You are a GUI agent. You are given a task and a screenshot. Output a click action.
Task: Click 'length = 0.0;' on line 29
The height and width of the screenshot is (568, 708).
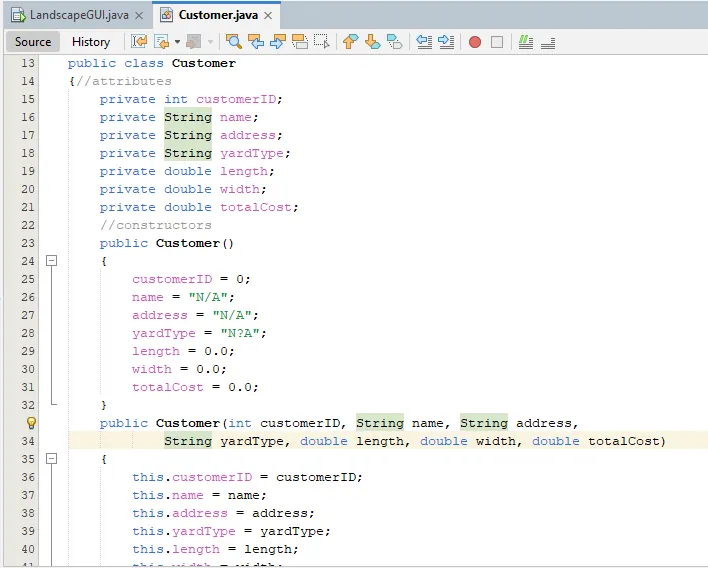[183, 351]
